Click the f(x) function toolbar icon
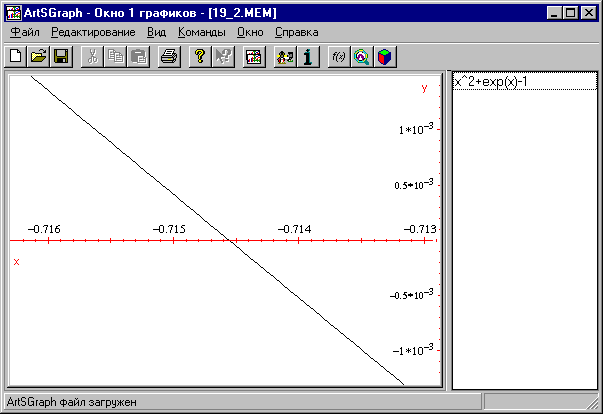603x414 pixels. pos(339,57)
